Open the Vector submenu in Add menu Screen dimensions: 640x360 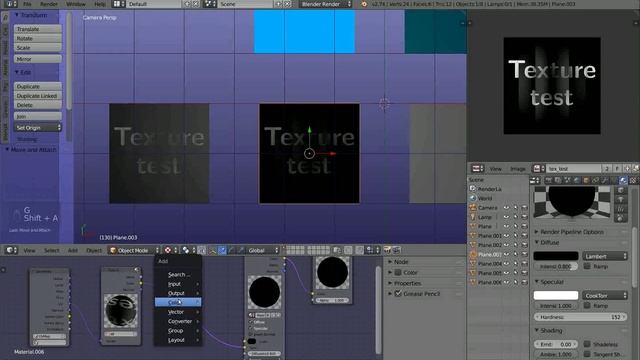pyautogui.click(x=178, y=312)
